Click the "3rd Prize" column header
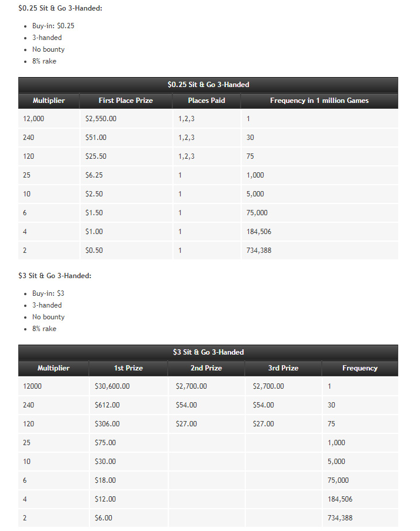Image resolution: width=420 pixels, height=531 pixels. pos(283,368)
